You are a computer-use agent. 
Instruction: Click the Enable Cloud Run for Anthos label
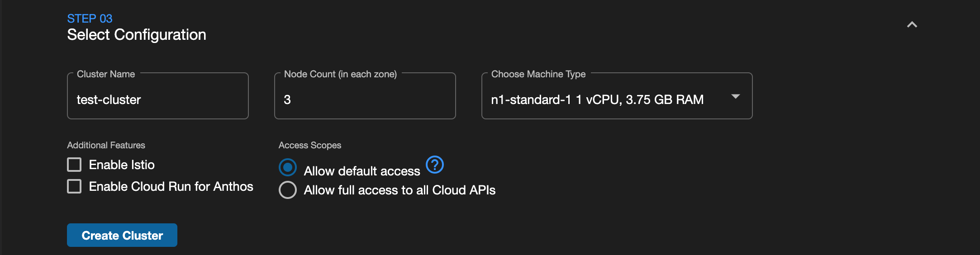(x=171, y=186)
